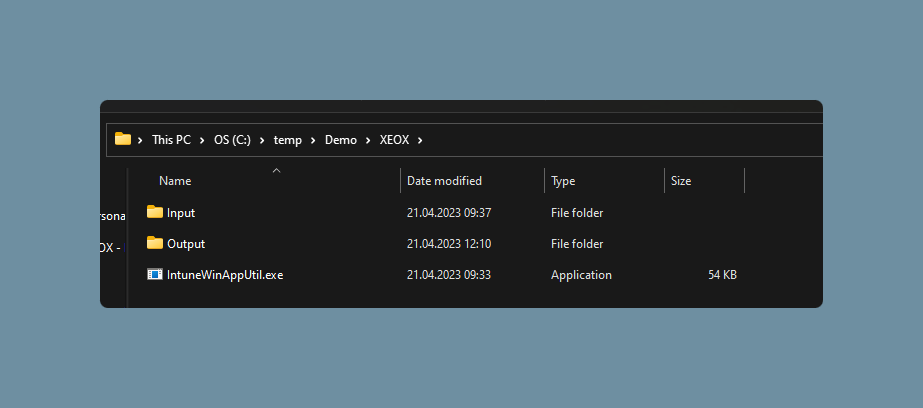The width and height of the screenshot is (923, 408).
Task: Click the date 21.04.2023 09:37
Action: (449, 213)
